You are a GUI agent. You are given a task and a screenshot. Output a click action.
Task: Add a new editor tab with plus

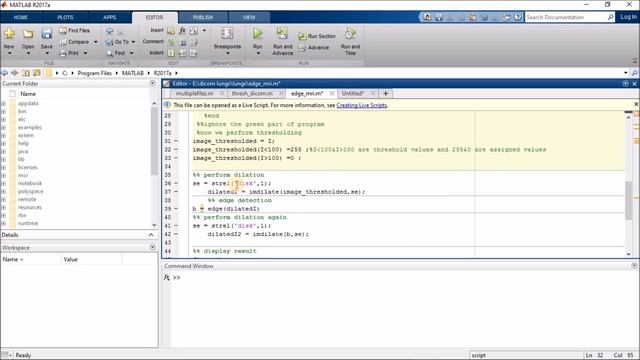pos(385,93)
